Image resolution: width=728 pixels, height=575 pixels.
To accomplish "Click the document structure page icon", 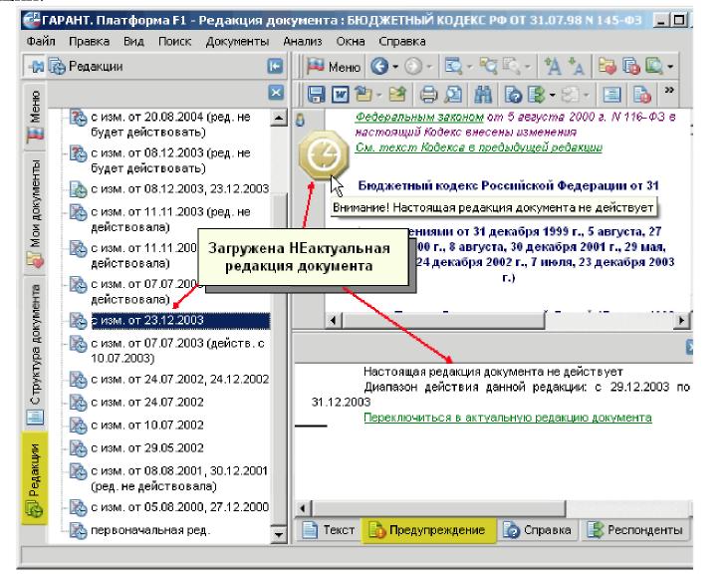I will 611,95.
